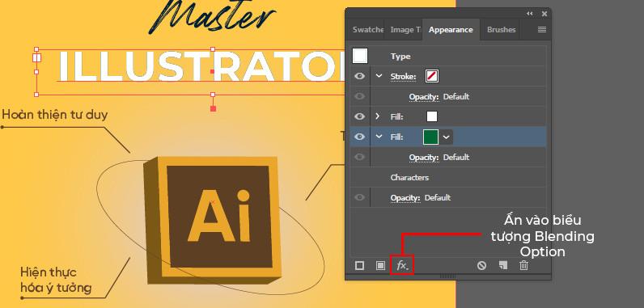Toggle visibility eye of the green Fill row

pyautogui.click(x=359, y=137)
